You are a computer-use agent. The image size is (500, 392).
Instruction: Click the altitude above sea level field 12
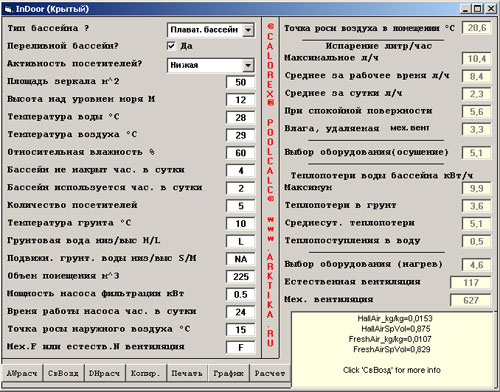coord(241,100)
